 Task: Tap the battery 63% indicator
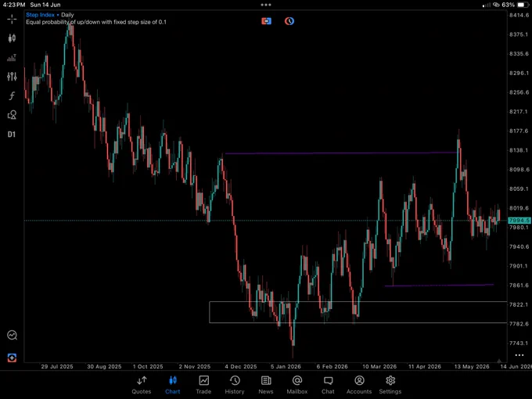click(515, 5)
